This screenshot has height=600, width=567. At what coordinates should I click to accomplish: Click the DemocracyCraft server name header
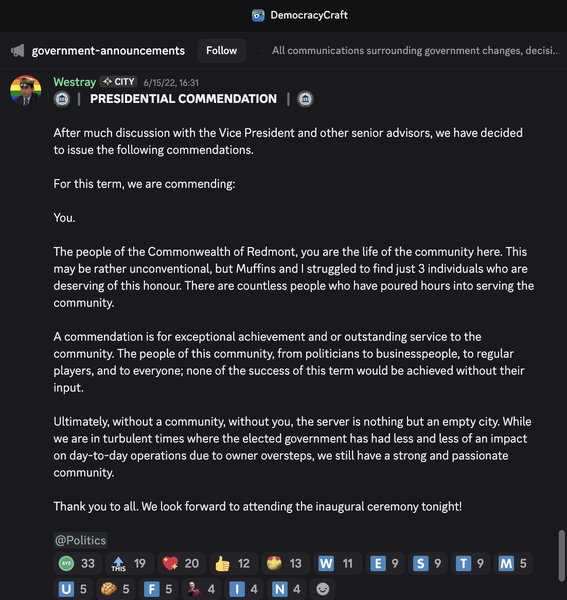(309, 15)
